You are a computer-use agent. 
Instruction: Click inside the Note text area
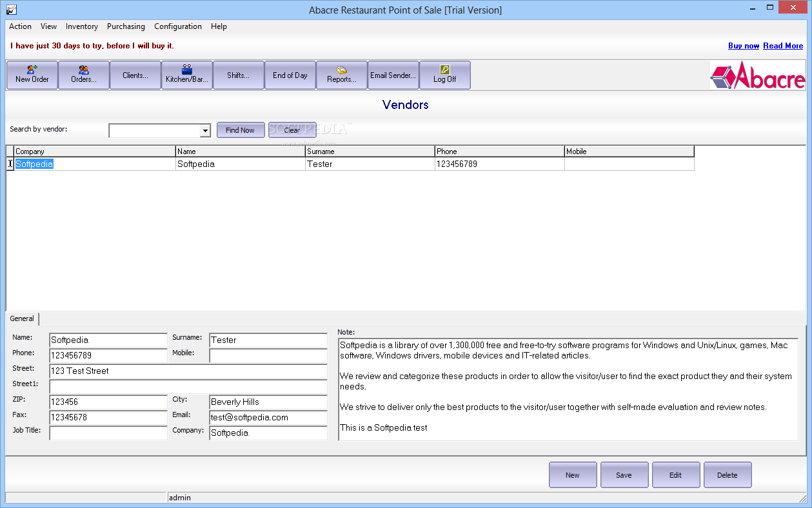pos(568,389)
